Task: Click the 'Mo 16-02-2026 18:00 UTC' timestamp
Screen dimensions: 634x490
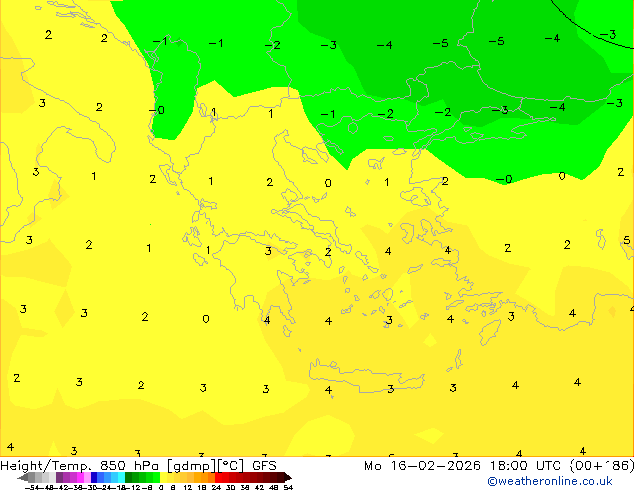Action: pyautogui.click(x=465, y=466)
